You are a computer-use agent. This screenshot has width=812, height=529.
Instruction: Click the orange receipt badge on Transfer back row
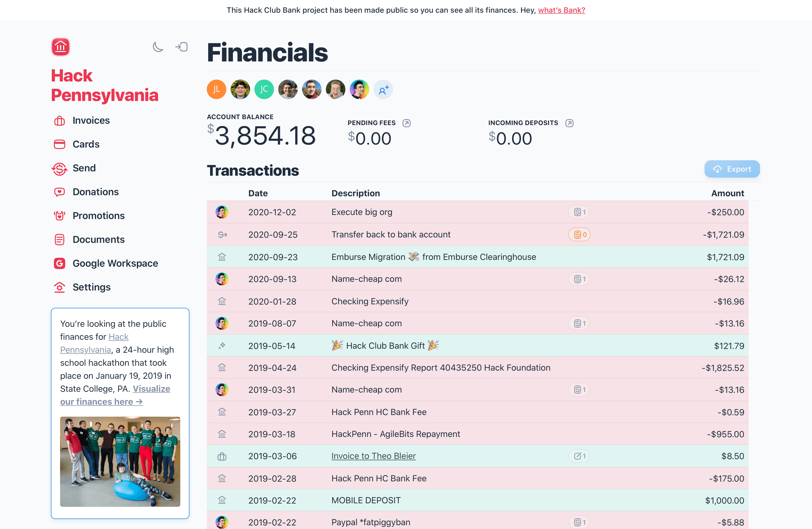click(x=579, y=234)
